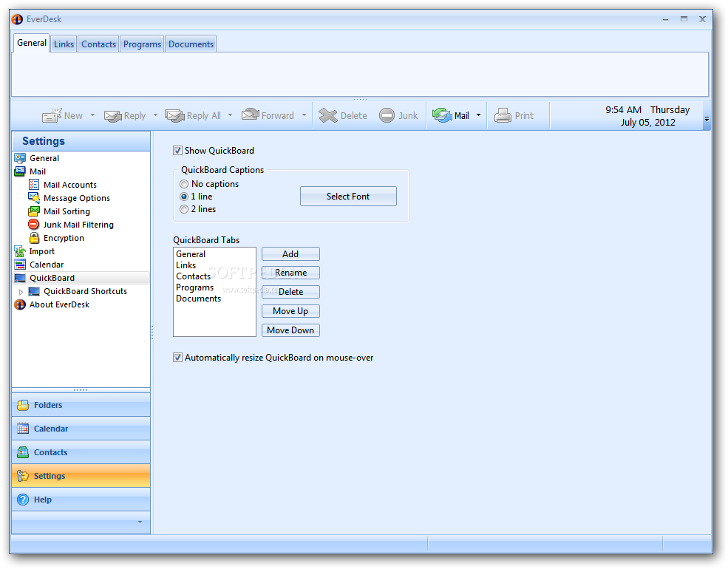Click the Add tab button

pos(290,254)
